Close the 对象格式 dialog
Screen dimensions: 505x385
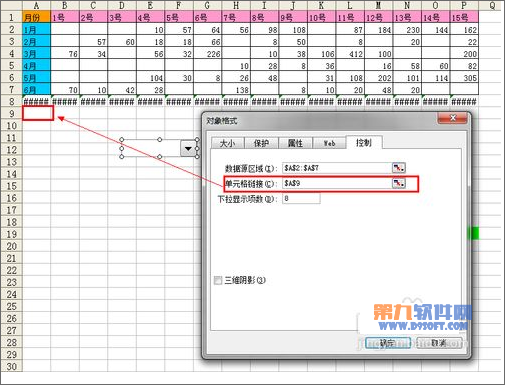[453, 118]
